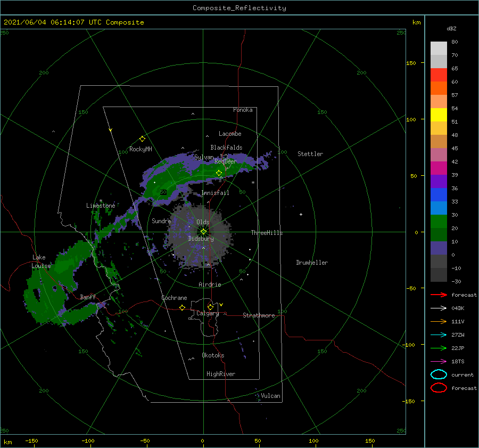Click the Ponoka city label

(243, 110)
